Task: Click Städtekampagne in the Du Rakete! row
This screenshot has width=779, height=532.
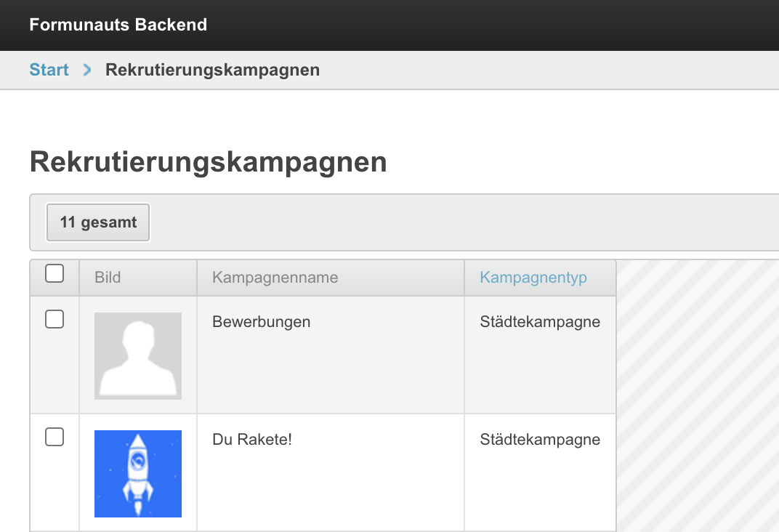Action: pyautogui.click(x=540, y=440)
